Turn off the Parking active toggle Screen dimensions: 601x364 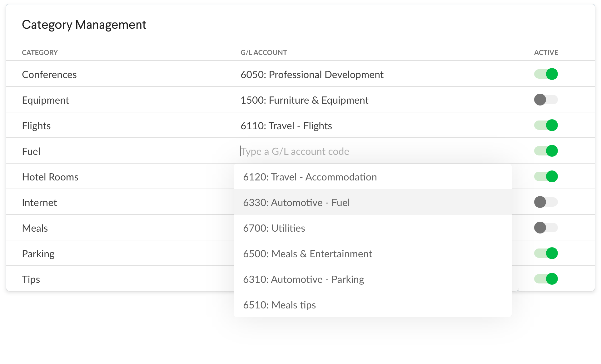coord(546,253)
